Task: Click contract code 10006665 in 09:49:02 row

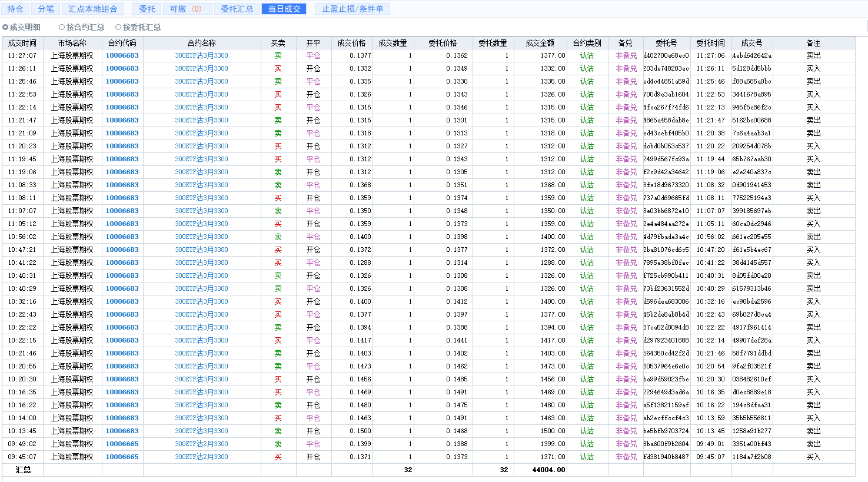Action: coord(122,444)
